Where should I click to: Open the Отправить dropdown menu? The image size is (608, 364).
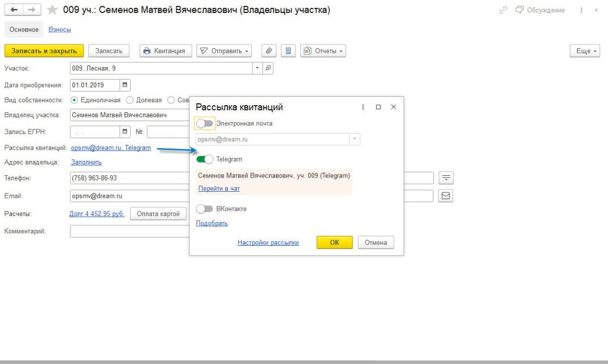pyautogui.click(x=224, y=51)
